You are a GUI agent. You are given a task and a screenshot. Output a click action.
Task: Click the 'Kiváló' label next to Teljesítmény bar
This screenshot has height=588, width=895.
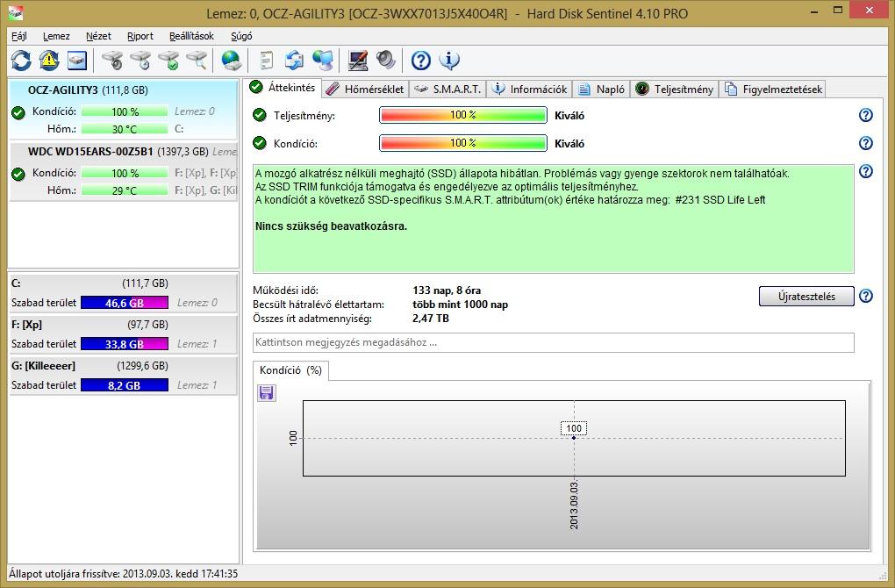point(569,115)
